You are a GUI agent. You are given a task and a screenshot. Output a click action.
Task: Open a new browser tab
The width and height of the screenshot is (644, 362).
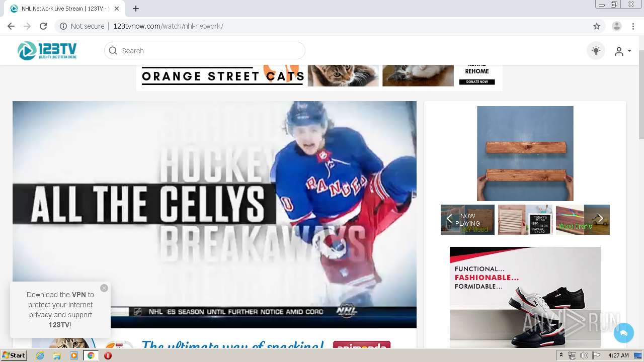[136, 9]
